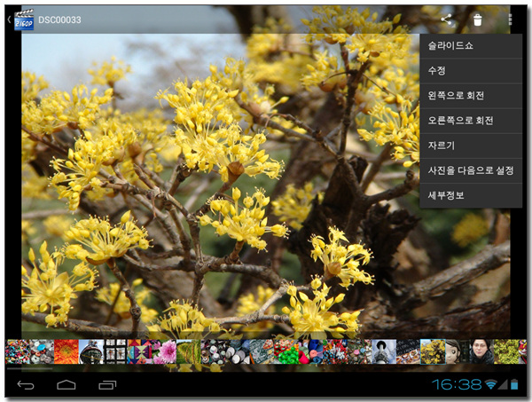Screen dimensions: 532x402
Task: Open the green and red peppers thumbnail
Action: pos(286,351)
